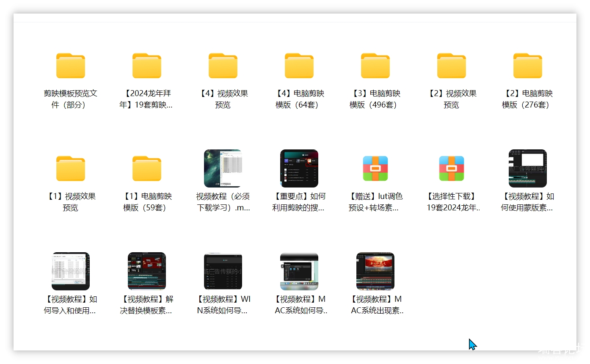
Task: Open the 【2024龙年拜年】19套剪映 folder icon
Action: [x=147, y=66]
